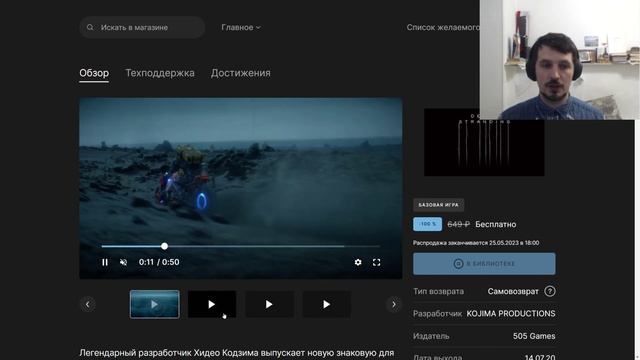Image resolution: width=640 pixels, height=360 pixels.
Task: Go to next media thumbnails
Action: pos(393,304)
